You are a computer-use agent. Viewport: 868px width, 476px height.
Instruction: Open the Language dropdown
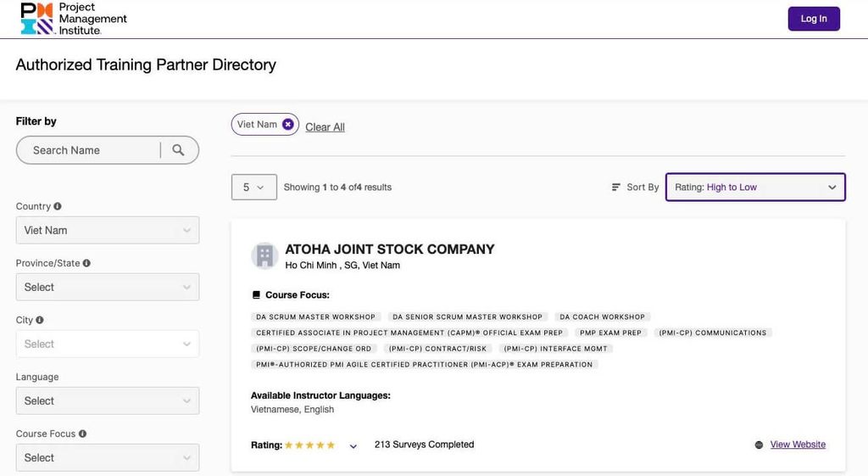108,400
